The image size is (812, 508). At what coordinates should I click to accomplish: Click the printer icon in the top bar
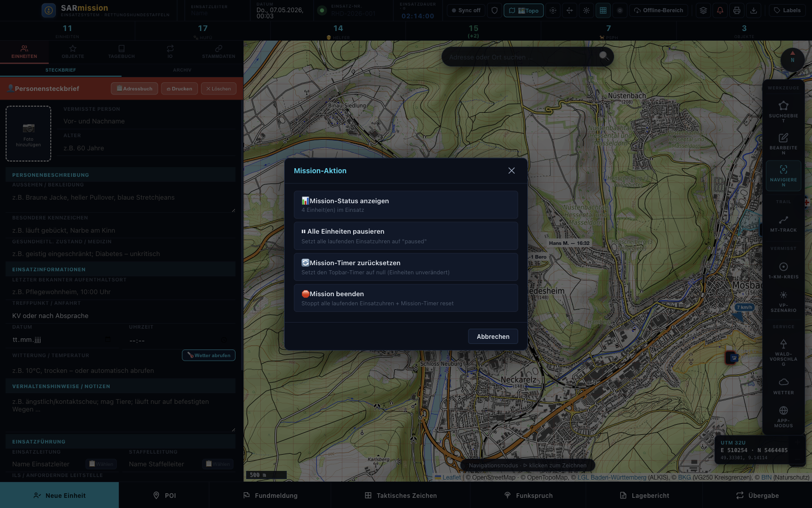pos(737,10)
